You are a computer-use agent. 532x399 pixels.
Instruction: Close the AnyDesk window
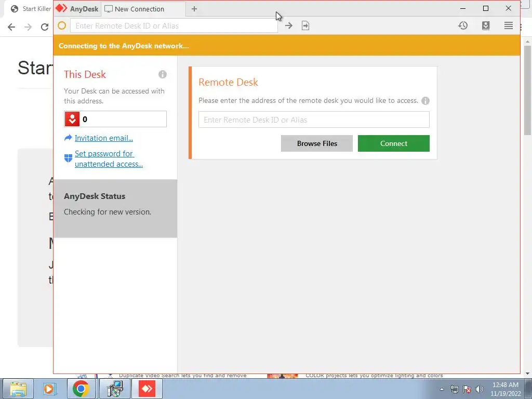point(508,8)
